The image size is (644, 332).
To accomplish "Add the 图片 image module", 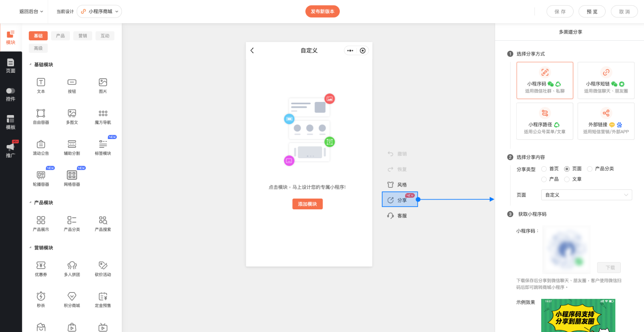I will tap(103, 83).
